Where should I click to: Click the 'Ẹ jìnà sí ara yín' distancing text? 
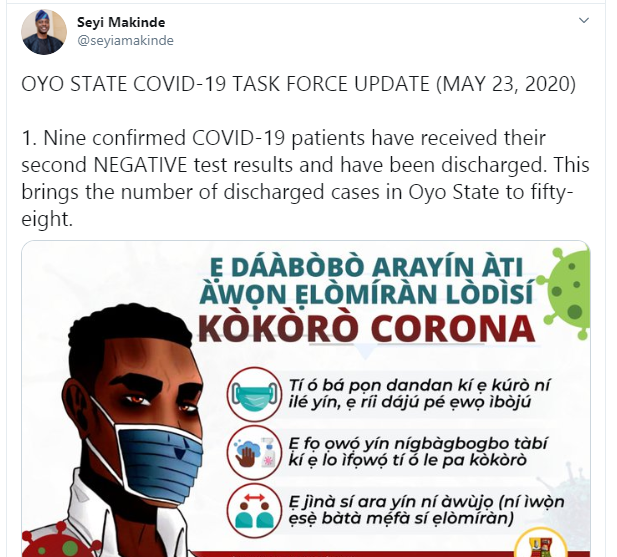point(426,510)
